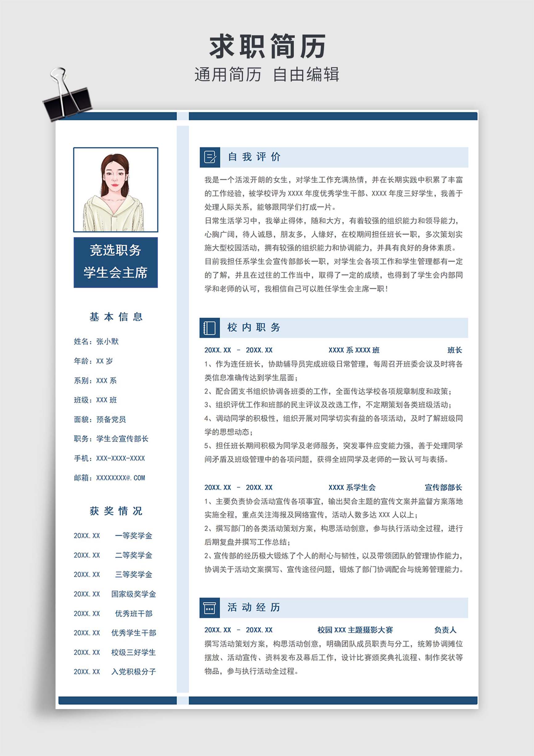Select the line 1、作为连任班长

pyautogui.click(x=334, y=364)
